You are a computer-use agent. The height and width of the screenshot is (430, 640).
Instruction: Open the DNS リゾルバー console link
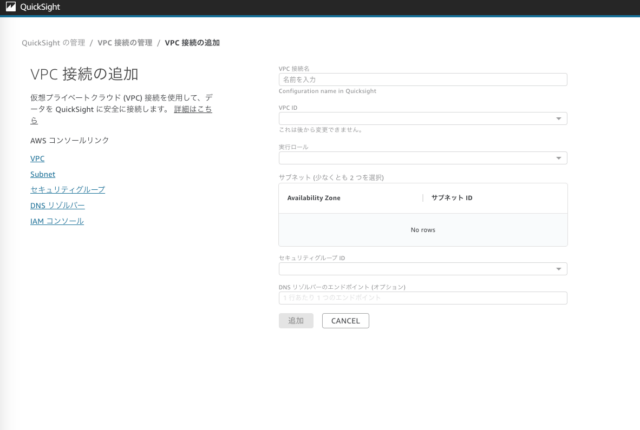click(58, 206)
